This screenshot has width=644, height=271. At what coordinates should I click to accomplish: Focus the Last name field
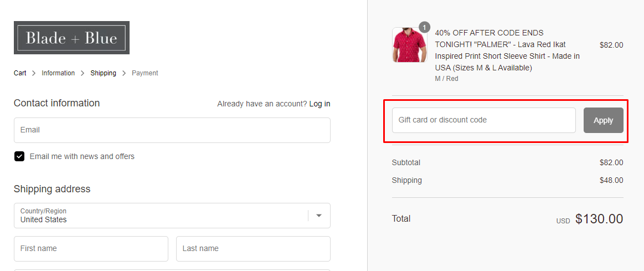pyautogui.click(x=254, y=249)
